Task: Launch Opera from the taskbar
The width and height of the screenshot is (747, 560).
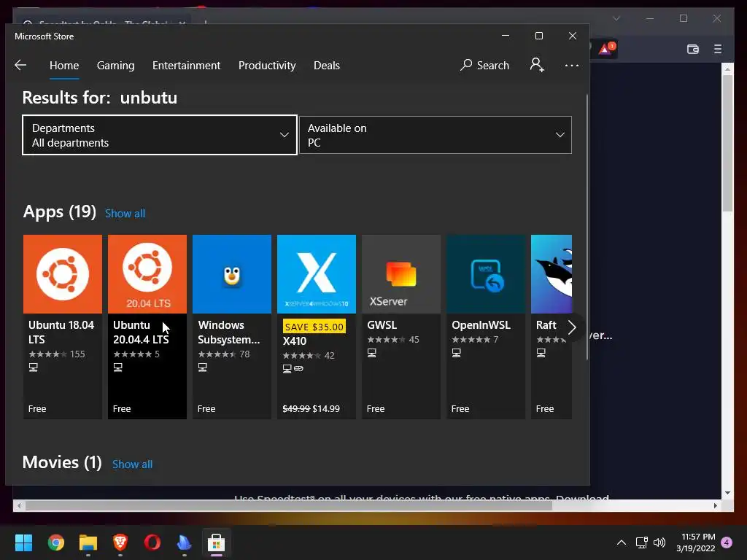Action: coord(152,542)
